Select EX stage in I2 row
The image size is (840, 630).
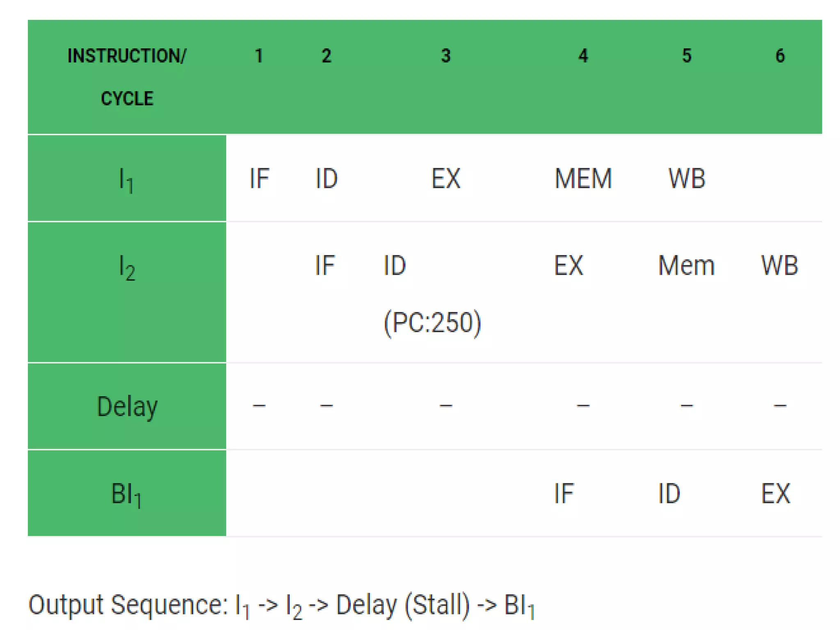(x=568, y=266)
